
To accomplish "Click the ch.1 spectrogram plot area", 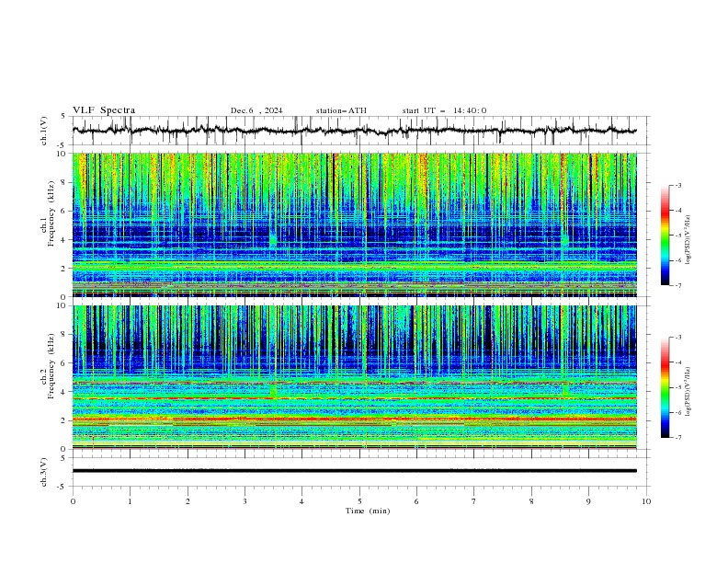I will [x=355, y=224].
